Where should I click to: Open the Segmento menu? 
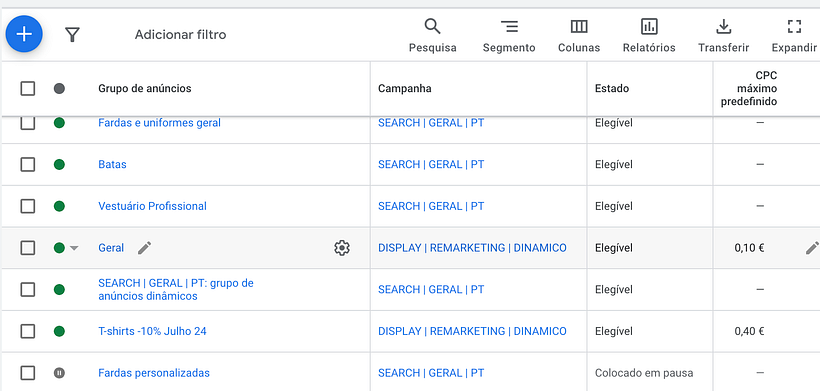[509, 35]
